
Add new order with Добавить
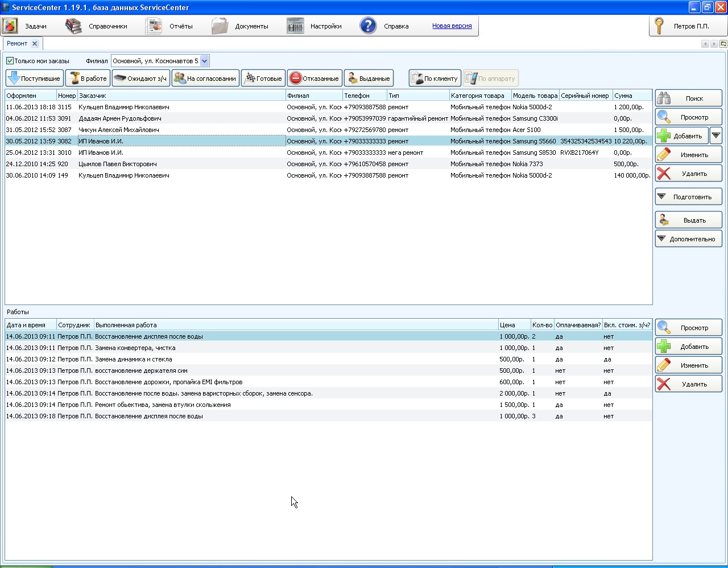point(682,136)
